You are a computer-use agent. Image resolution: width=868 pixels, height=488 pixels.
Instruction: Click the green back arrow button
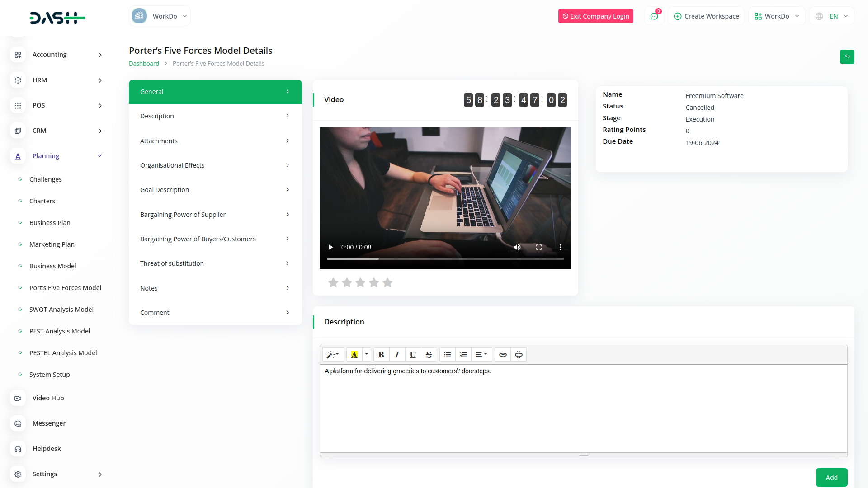point(847,56)
